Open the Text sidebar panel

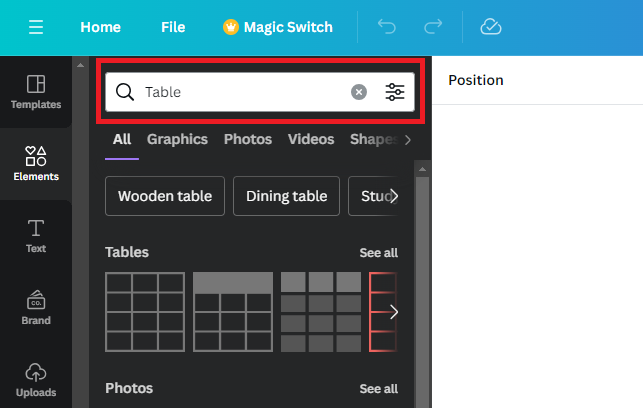click(36, 236)
